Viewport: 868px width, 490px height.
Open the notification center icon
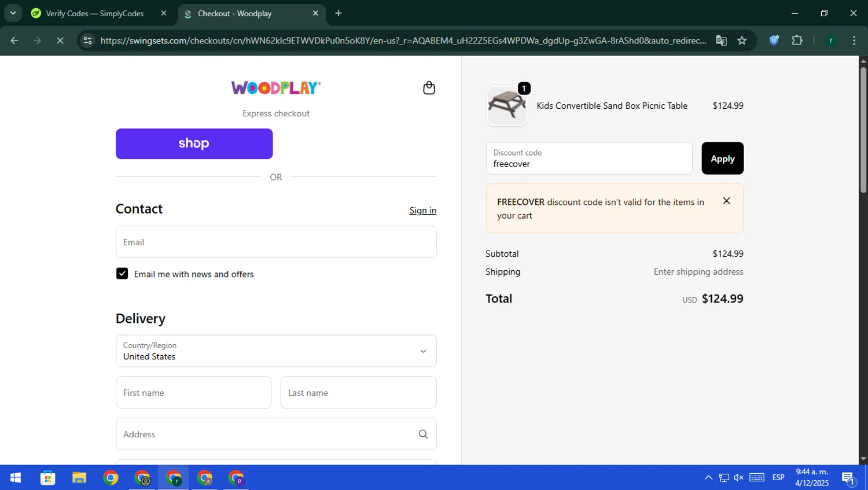point(848,478)
